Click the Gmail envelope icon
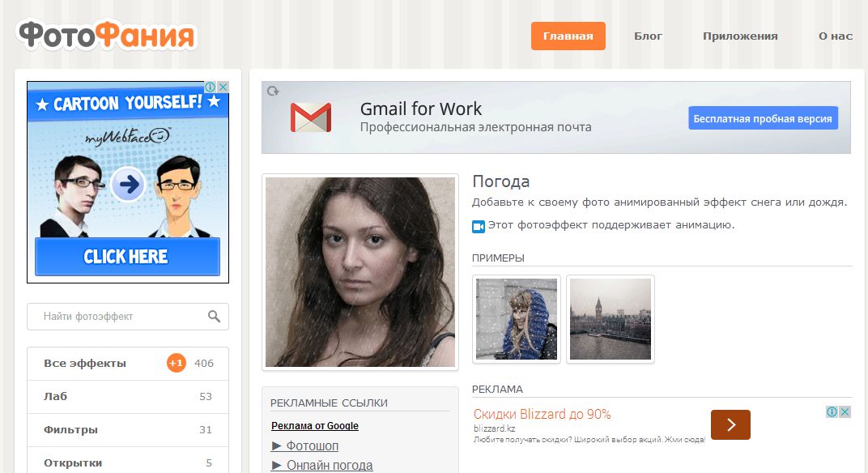Image resolution: width=868 pixels, height=473 pixels. (x=311, y=117)
